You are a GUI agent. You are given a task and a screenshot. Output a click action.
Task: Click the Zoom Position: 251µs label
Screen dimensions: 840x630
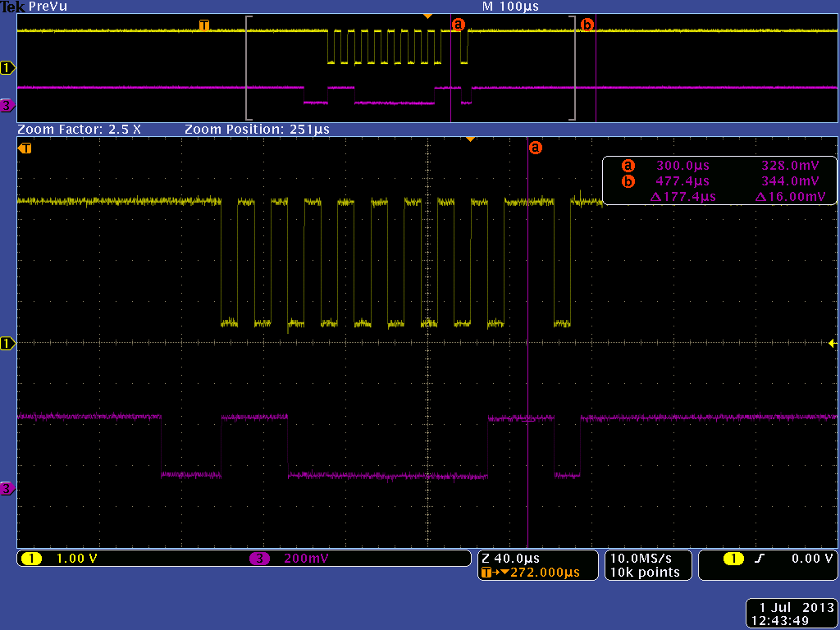click(x=257, y=130)
